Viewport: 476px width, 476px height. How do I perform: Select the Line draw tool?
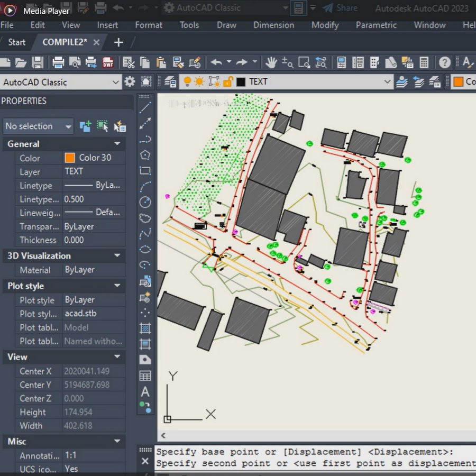[x=145, y=108]
